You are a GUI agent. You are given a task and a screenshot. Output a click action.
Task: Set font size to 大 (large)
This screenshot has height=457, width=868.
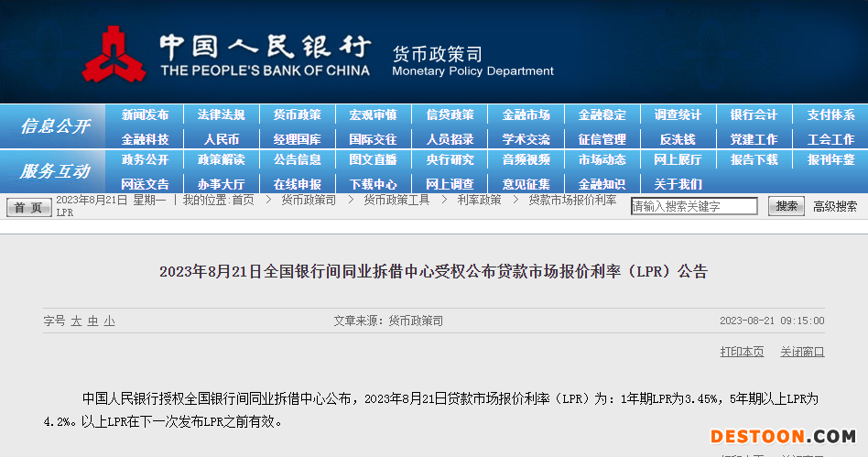click(x=77, y=321)
